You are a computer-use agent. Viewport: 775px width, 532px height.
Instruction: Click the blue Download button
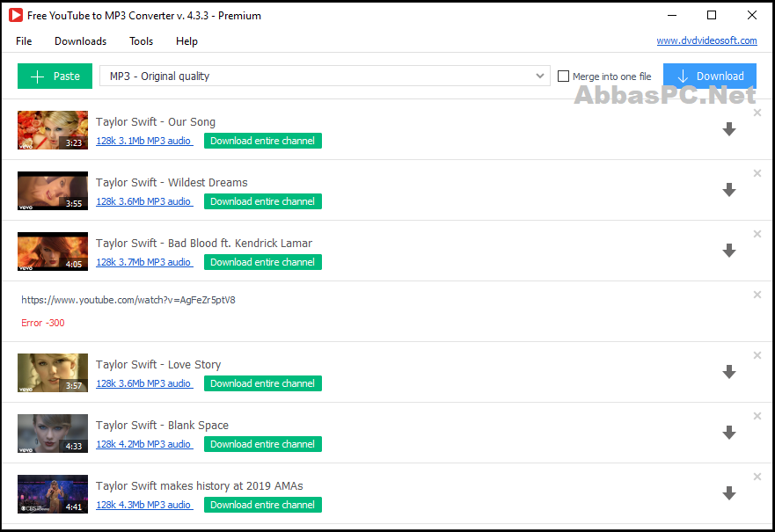click(x=710, y=77)
